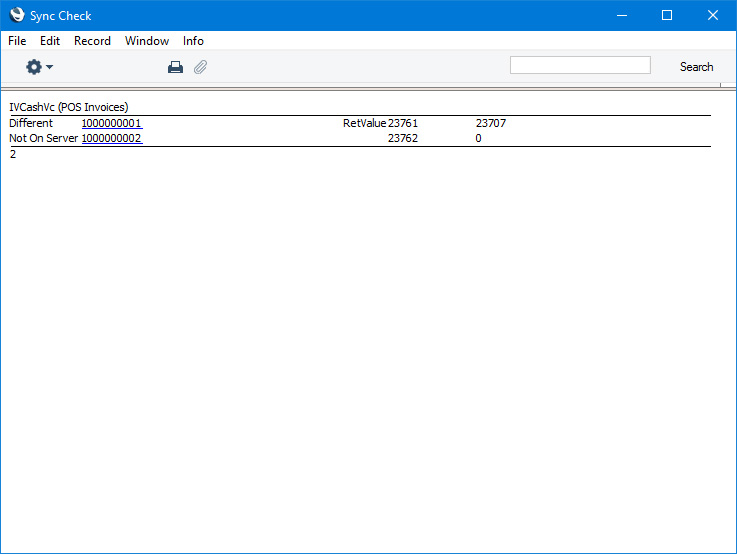Viewport: 737px width, 554px height.
Task: Open the Info menu
Action: point(193,41)
